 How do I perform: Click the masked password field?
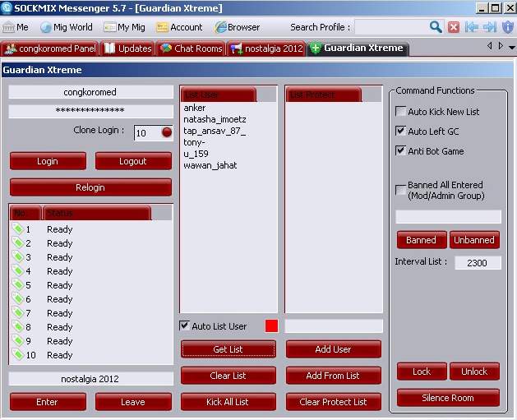pos(90,111)
